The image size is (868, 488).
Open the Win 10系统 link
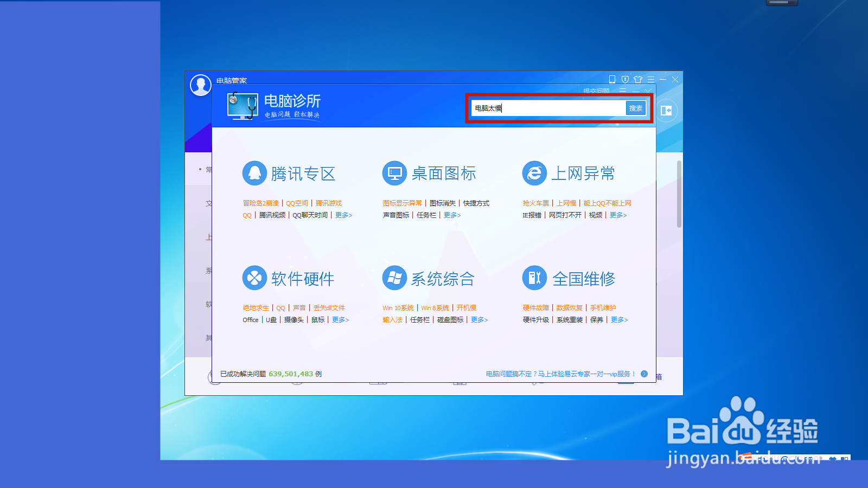point(398,308)
